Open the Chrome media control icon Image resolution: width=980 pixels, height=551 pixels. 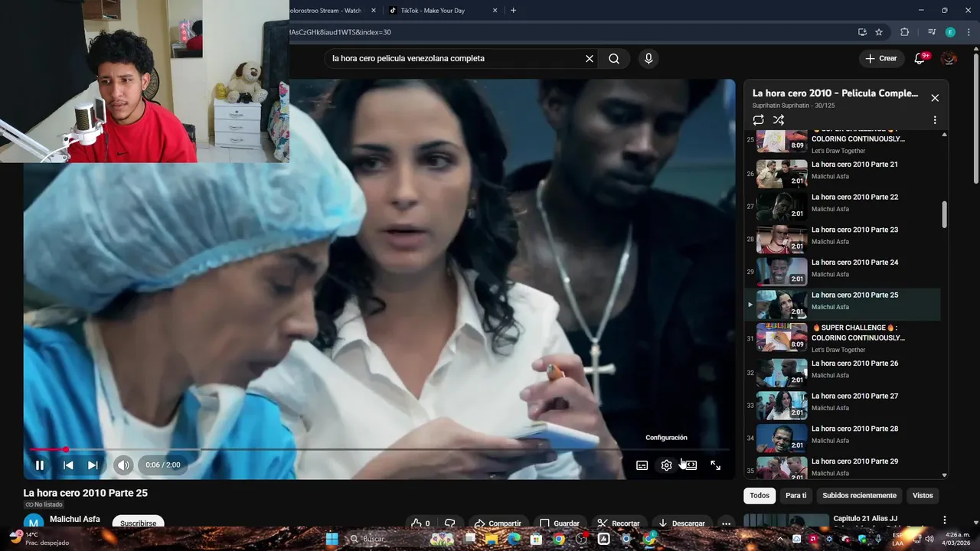931,32
